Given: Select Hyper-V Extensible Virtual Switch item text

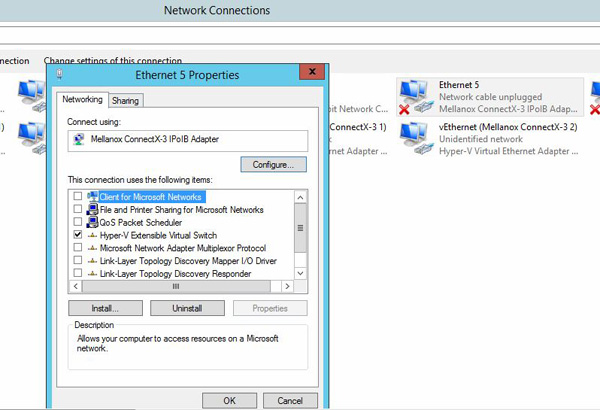Looking at the screenshot, I should click(158, 235).
